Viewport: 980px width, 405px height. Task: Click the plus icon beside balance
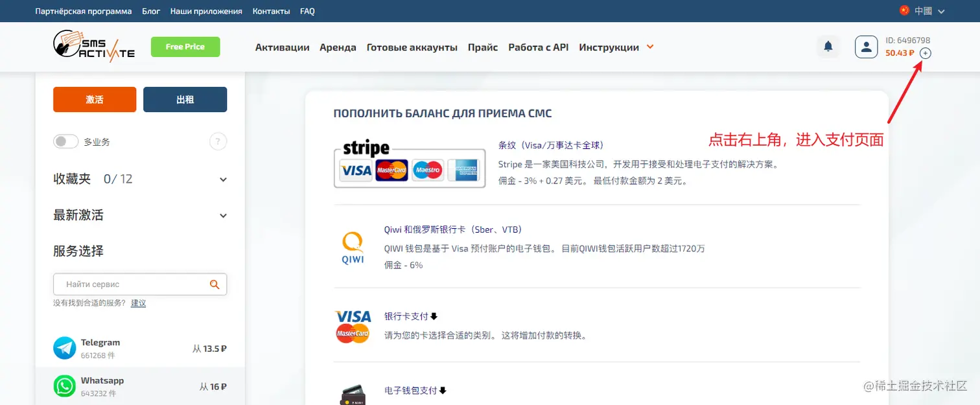[x=926, y=53]
